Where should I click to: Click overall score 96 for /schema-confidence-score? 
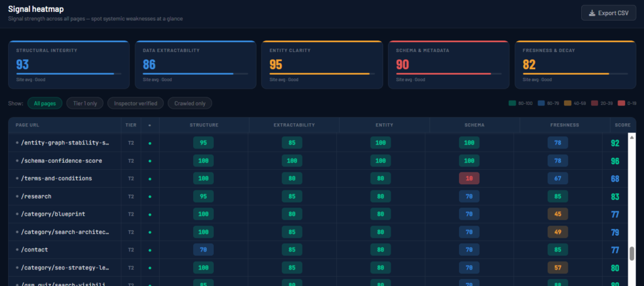(615, 162)
